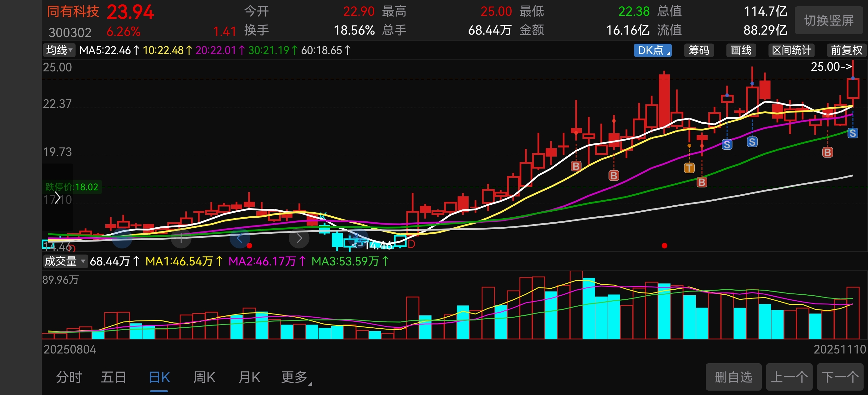Screen dimensions: 868x395
Task: Click the zoom-in plus chart button
Action: (x=181, y=238)
